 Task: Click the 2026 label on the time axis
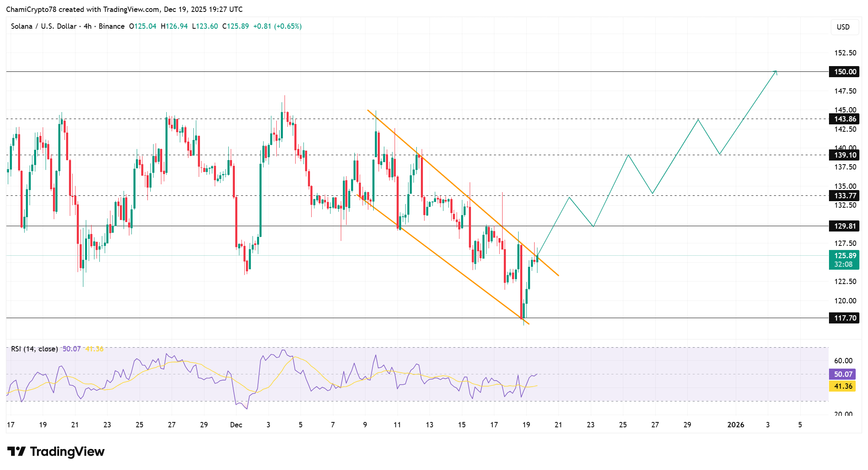736,425
